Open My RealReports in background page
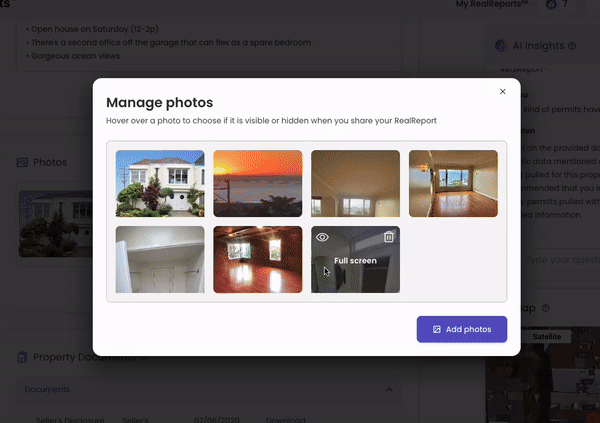 click(491, 4)
